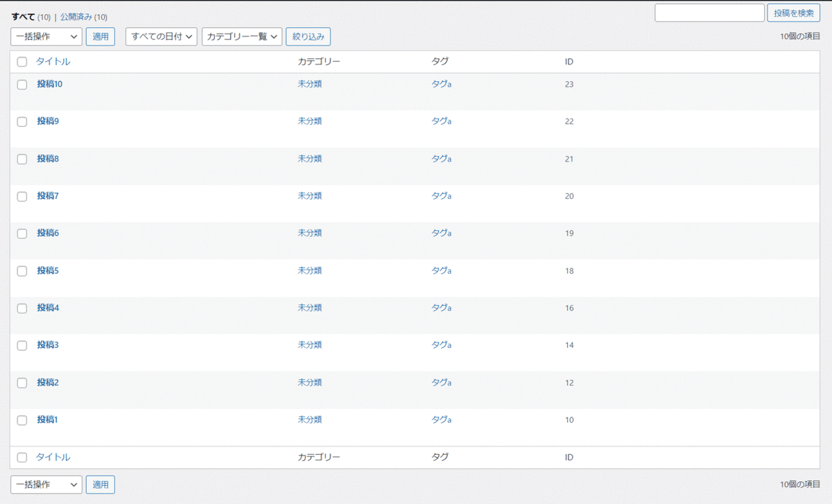Click 未分類 category in 投稿10 row

coord(310,84)
